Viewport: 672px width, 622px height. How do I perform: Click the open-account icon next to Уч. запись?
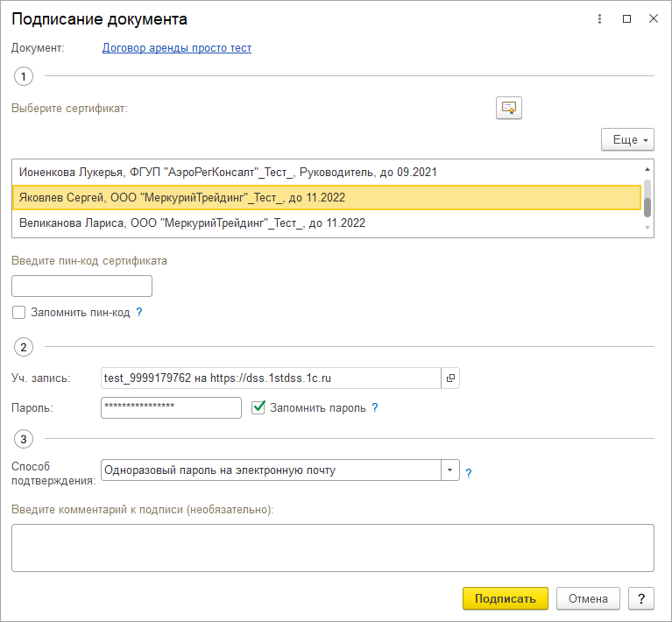tap(450, 378)
